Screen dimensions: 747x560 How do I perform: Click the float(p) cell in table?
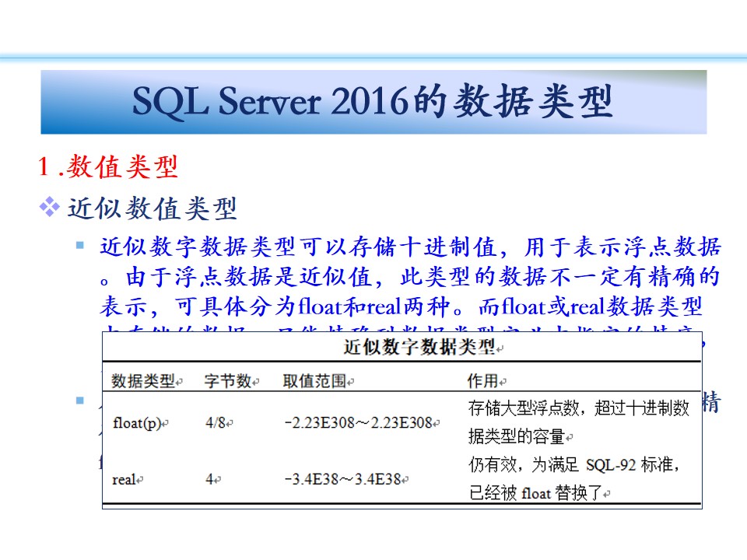pyautogui.click(x=138, y=423)
